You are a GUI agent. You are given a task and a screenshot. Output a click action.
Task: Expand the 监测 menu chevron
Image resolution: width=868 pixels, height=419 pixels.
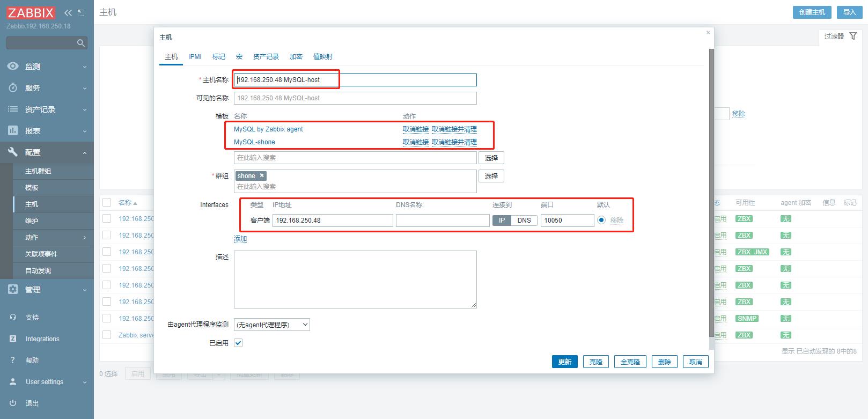(x=85, y=67)
